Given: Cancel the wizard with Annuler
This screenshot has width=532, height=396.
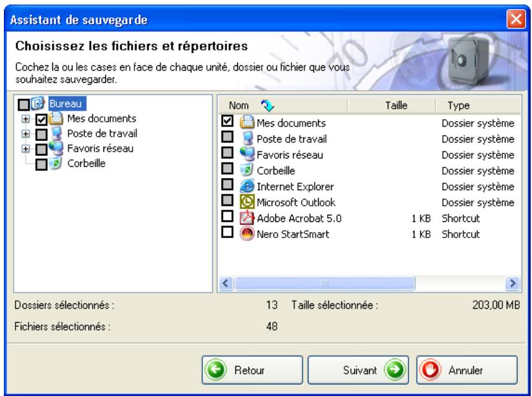Looking at the screenshot, I should coord(467,370).
